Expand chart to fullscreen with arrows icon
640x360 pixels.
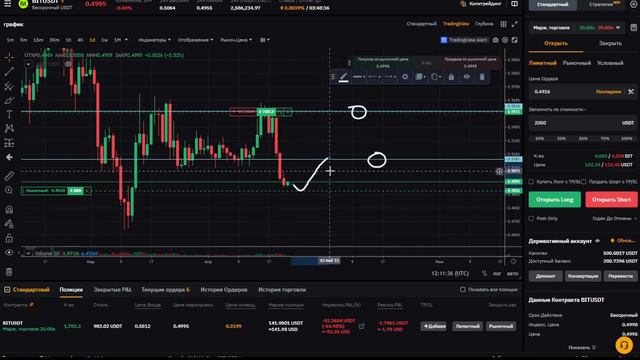tap(515, 24)
